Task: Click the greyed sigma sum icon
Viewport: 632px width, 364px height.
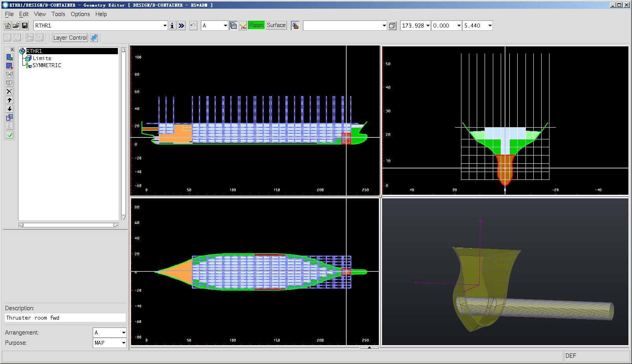Action: pos(9,126)
